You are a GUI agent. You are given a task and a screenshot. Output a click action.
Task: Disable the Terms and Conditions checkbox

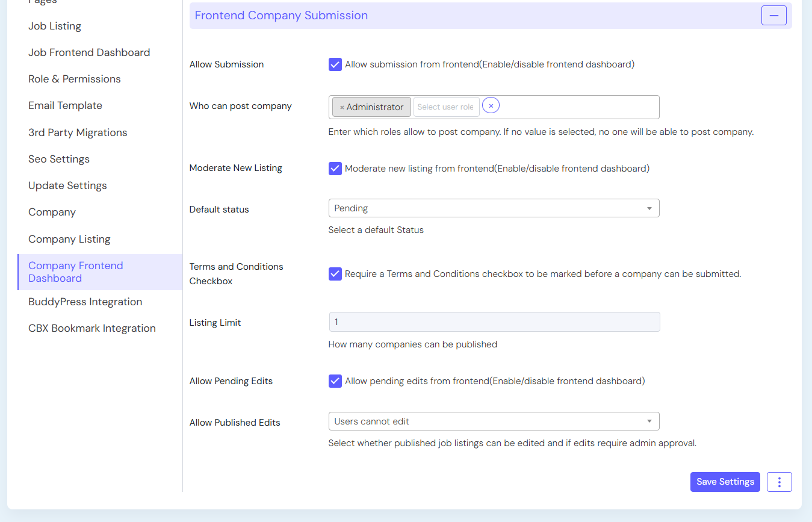pos(335,274)
